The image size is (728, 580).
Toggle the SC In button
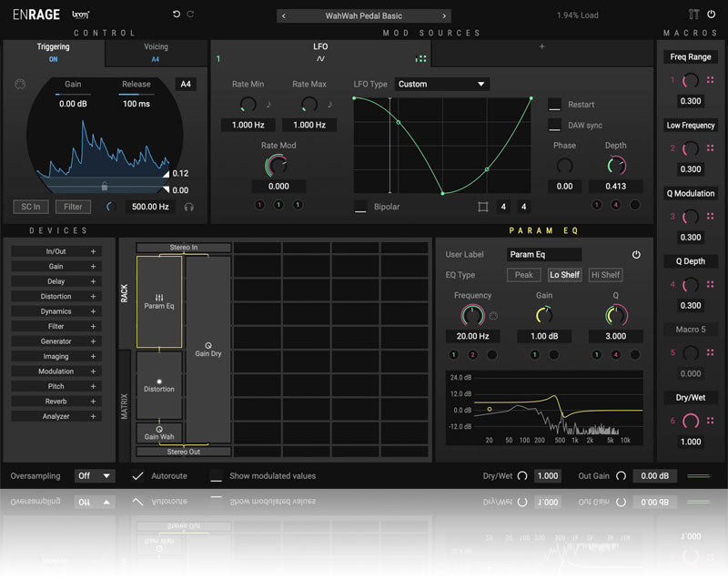point(31,207)
